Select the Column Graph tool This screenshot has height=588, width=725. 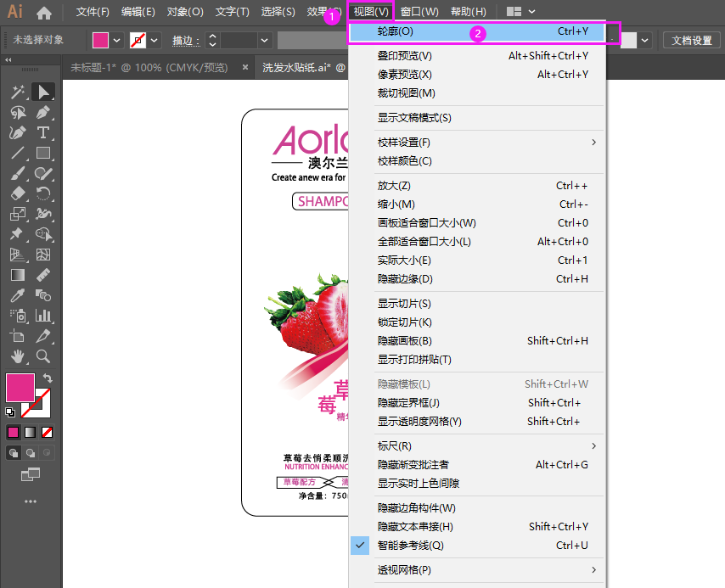pyautogui.click(x=43, y=316)
